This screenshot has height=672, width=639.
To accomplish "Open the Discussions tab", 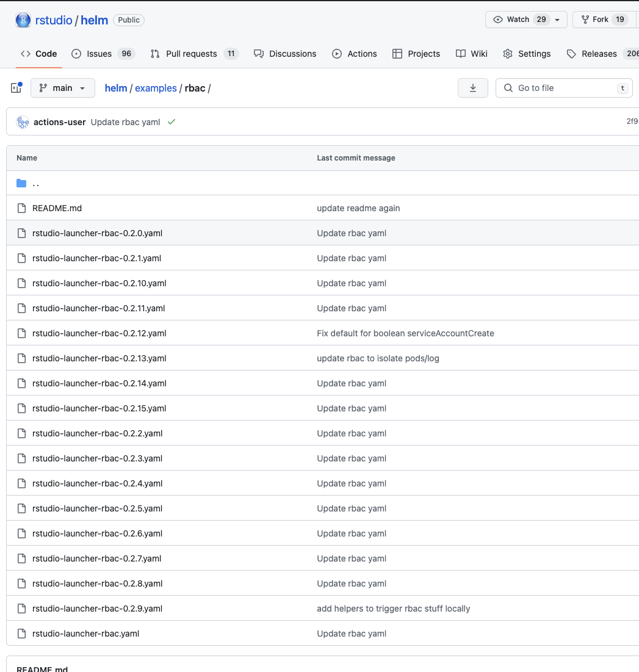I will point(285,54).
